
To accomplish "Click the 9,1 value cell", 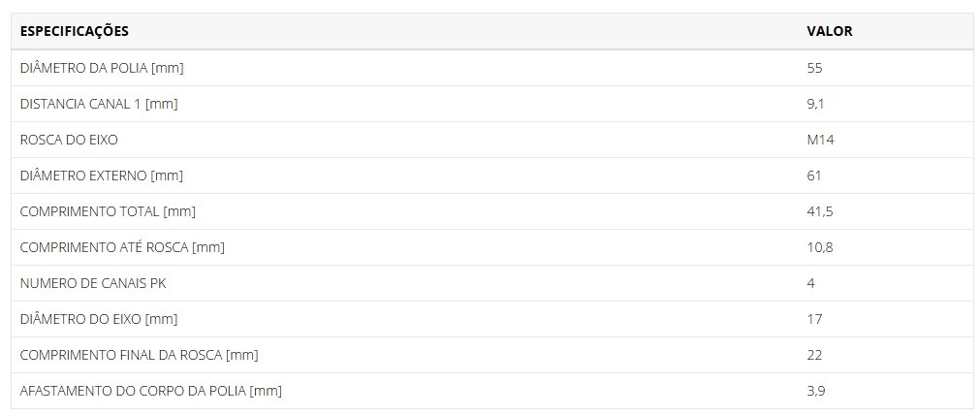I will (815, 105).
